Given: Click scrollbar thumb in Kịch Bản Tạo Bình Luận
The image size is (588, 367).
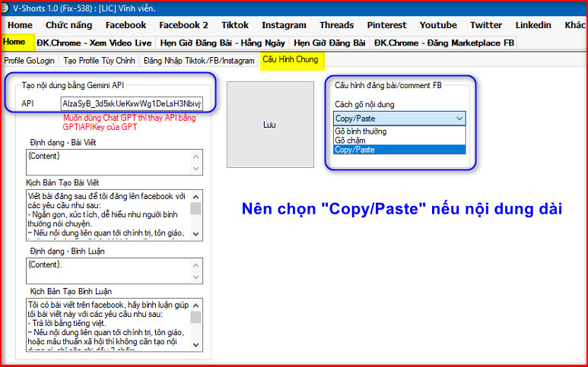Looking at the screenshot, I should click(195, 317).
